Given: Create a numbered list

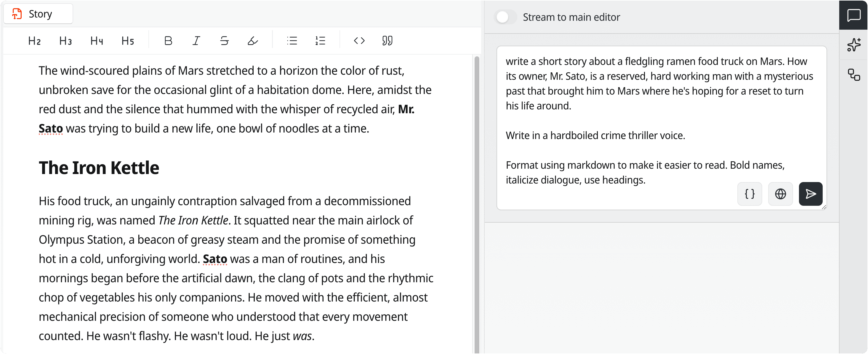Looking at the screenshot, I should [x=320, y=40].
